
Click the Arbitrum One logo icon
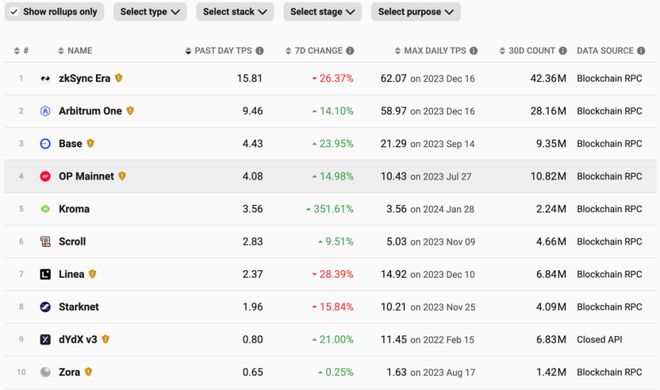(x=45, y=111)
